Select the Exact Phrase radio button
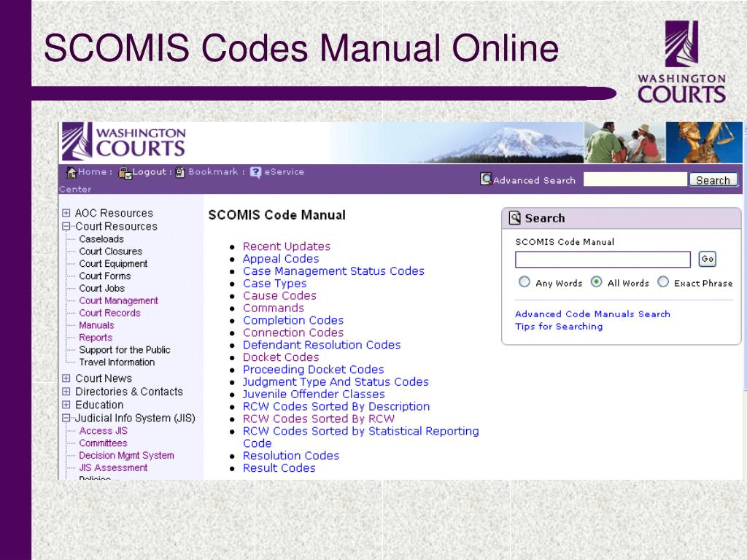The width and height of the screenshot is (747, 560). (x=663, y=282)
